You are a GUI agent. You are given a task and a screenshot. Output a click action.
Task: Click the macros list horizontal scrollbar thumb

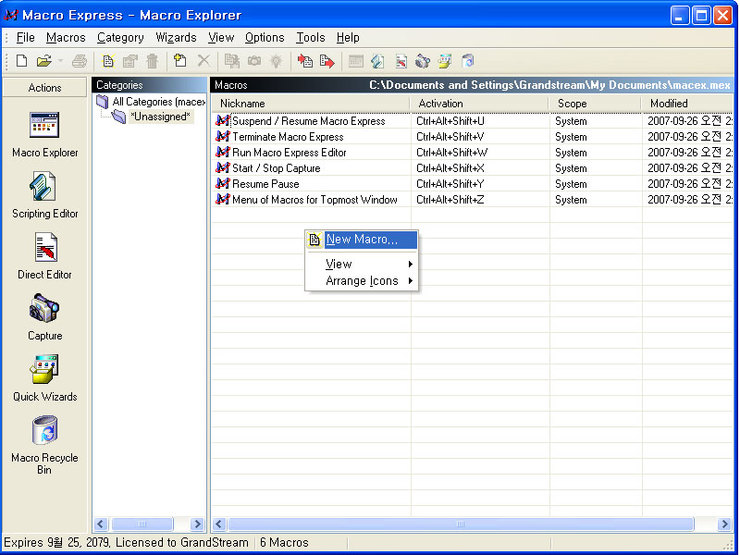click(x=461, y=524)
